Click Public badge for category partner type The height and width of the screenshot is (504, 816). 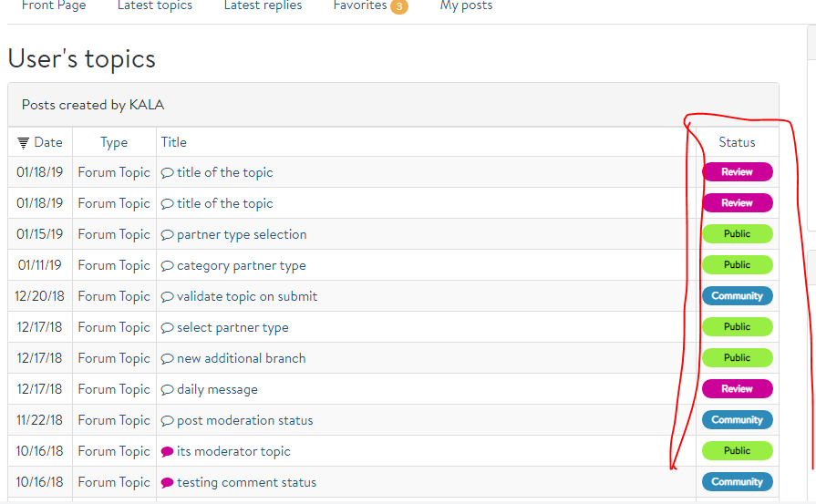coord(737,264)
